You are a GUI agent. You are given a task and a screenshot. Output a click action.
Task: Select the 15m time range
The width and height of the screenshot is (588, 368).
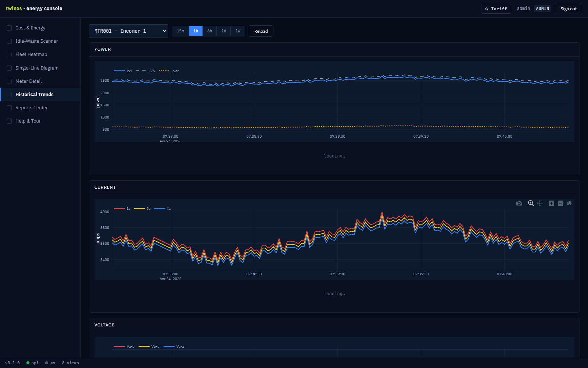180,31
